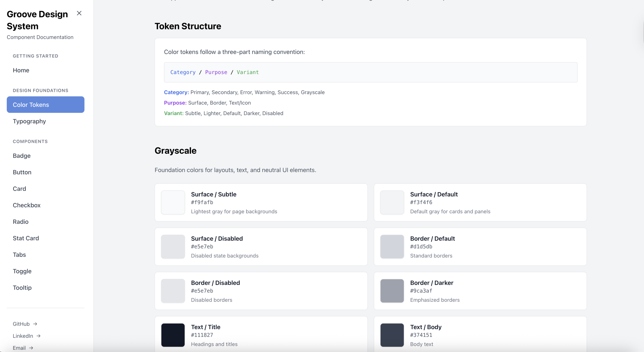Click the arrow icon beside GitHub
Screen dimensions: 644x352
pos(35,324)
